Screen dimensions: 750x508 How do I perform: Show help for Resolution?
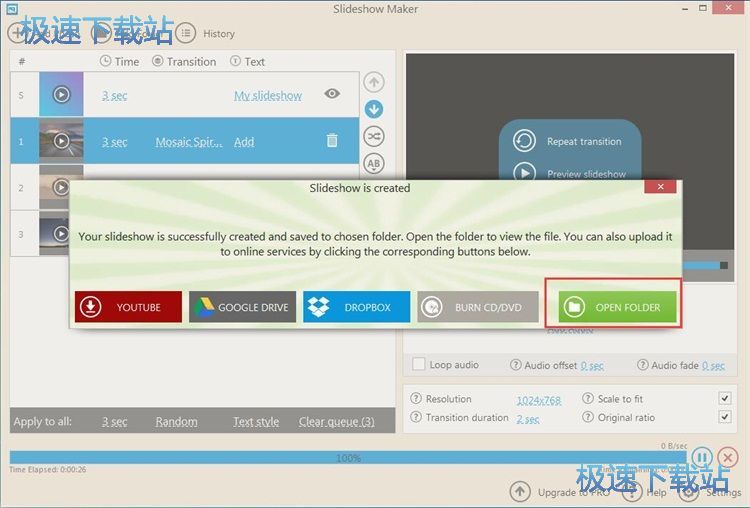(x=416, y=398)
